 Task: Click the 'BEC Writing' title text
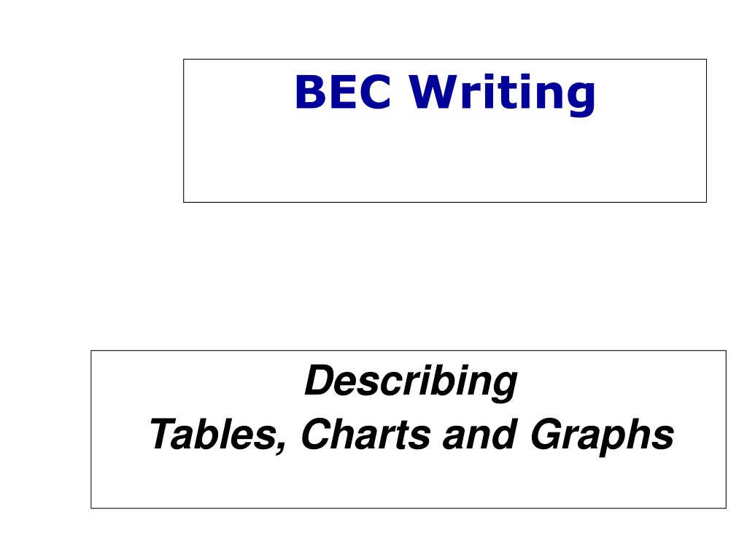tap(446, 93)
